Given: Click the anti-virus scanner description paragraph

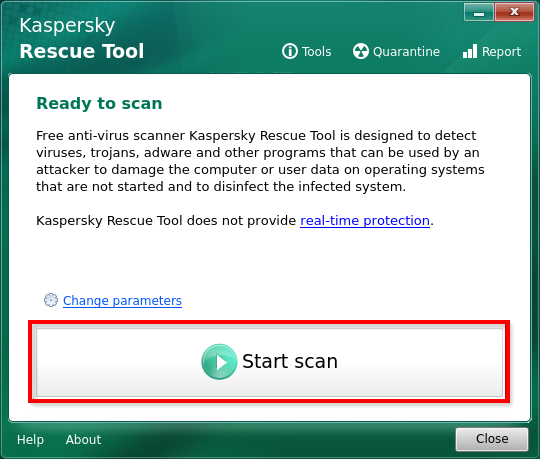Looking at the screenshot, I should (260, 161).
